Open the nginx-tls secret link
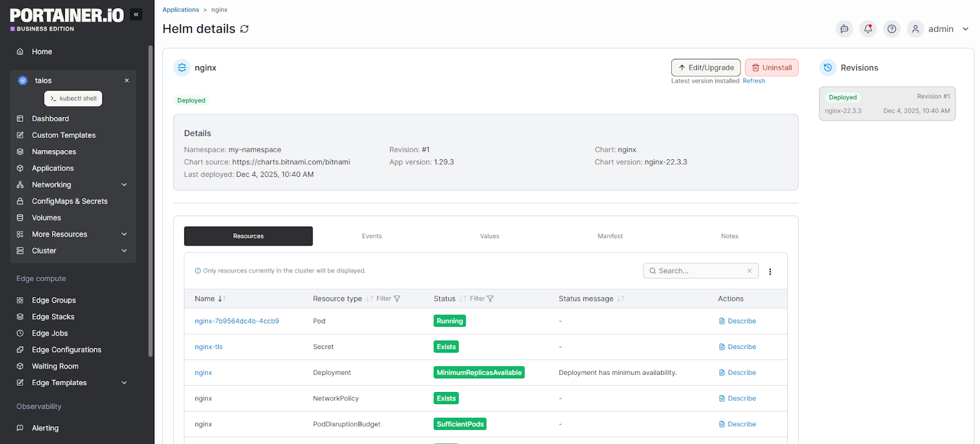Screen dimensions: 980x444 click(209, 347)
